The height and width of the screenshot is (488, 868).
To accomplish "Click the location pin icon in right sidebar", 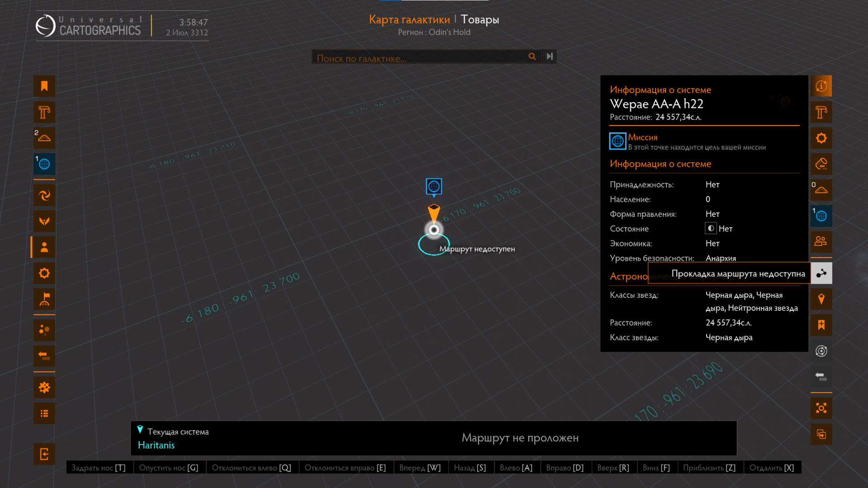I will coord(821,299).
